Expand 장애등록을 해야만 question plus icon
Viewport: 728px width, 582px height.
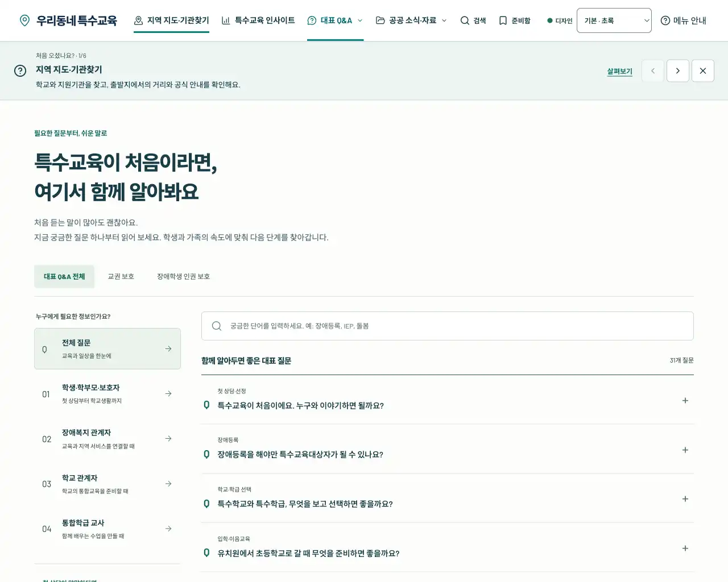[685, 450]
